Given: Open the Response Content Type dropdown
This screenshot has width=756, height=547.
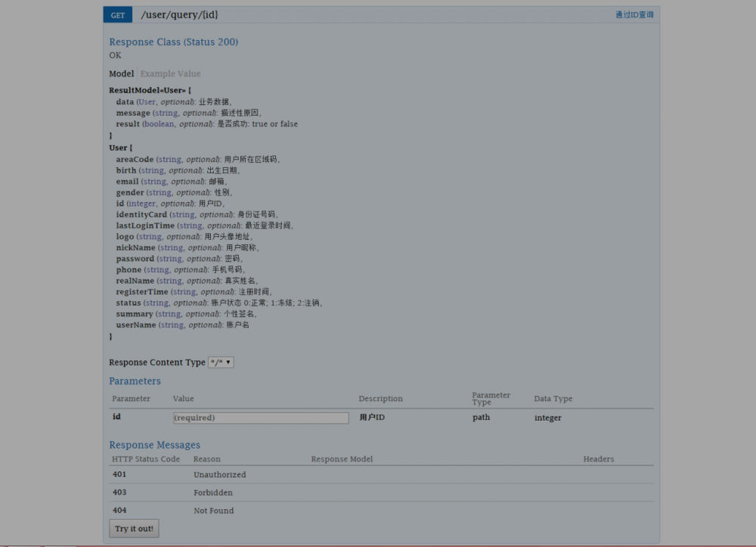Looking at the screenshot, I should click(220, 362).
